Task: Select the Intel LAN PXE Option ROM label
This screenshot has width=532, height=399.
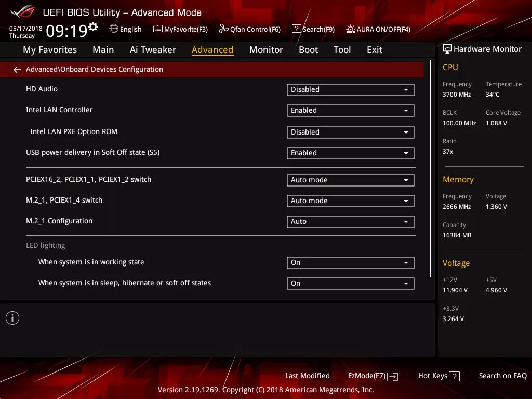Action: (74, 131)
